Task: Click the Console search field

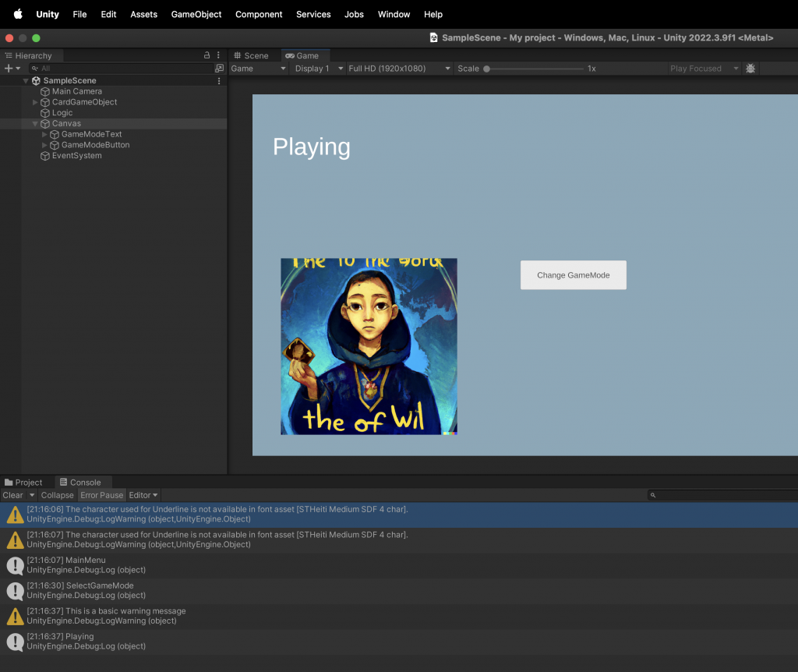Action: coord(722,495)
